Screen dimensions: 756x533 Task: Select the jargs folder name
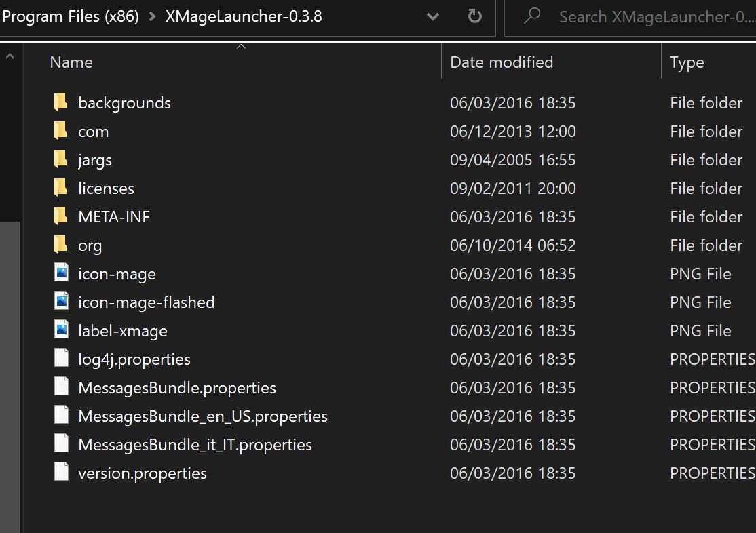pos(95,161)
